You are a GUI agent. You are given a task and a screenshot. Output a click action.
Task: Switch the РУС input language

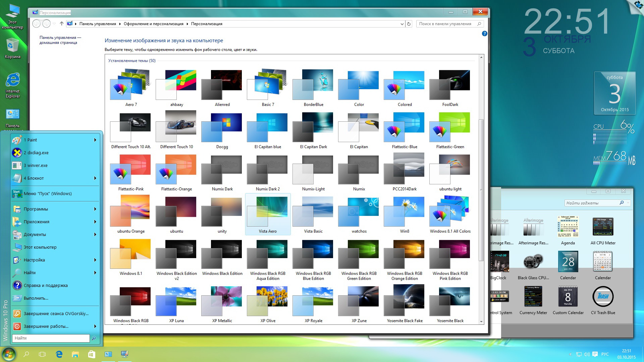pos(605,354)
